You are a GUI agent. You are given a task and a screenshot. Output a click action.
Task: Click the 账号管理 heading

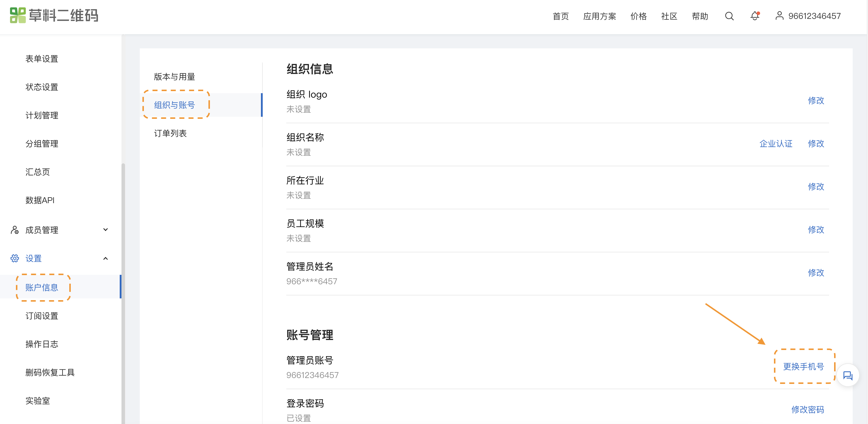click(310, 335)
